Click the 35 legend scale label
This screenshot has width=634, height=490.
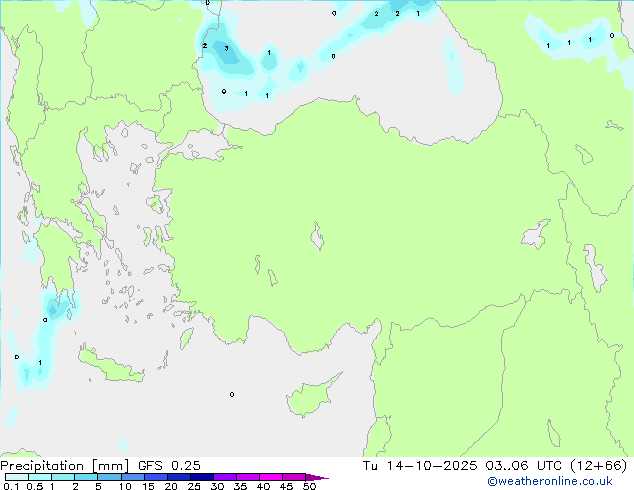240,486
